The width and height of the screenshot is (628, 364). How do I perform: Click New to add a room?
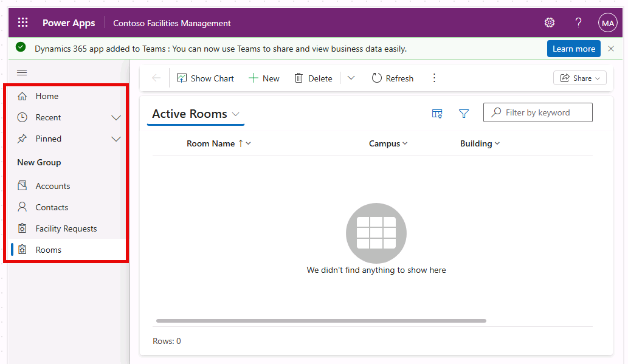[264, 78]
